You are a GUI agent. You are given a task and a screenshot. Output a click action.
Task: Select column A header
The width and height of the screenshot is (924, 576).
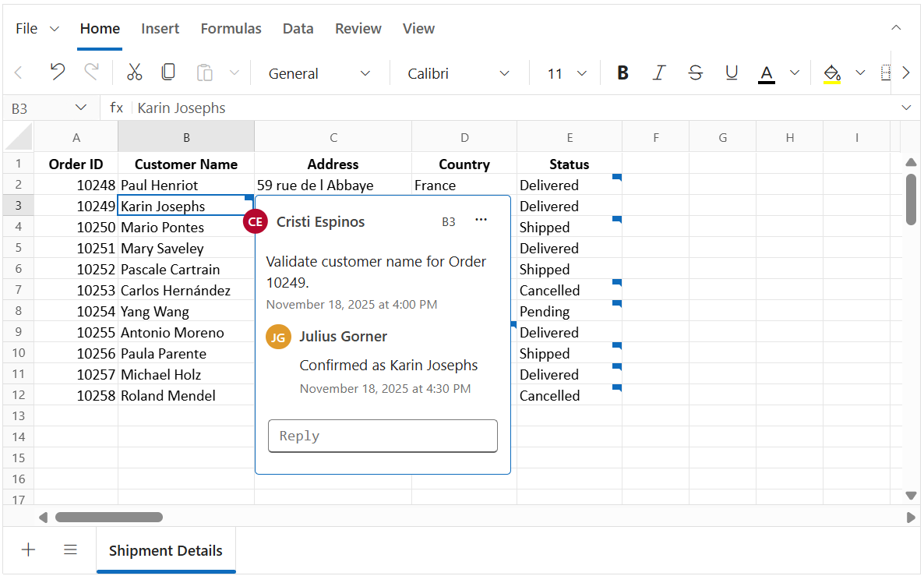coord(76,137)
